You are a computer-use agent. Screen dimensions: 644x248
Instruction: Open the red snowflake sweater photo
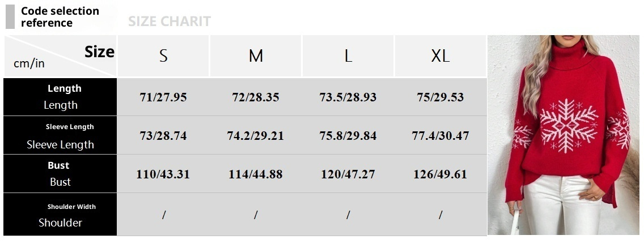point(564,135)
